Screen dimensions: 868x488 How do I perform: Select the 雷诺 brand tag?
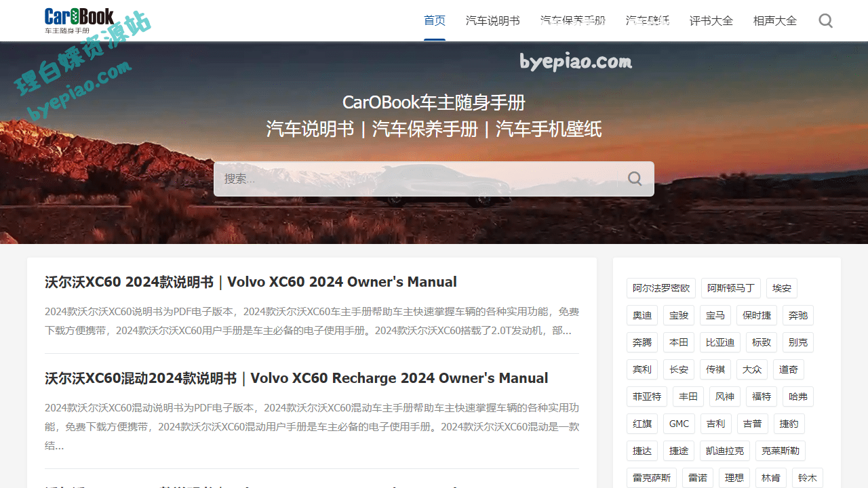click(x=698, y=478)
